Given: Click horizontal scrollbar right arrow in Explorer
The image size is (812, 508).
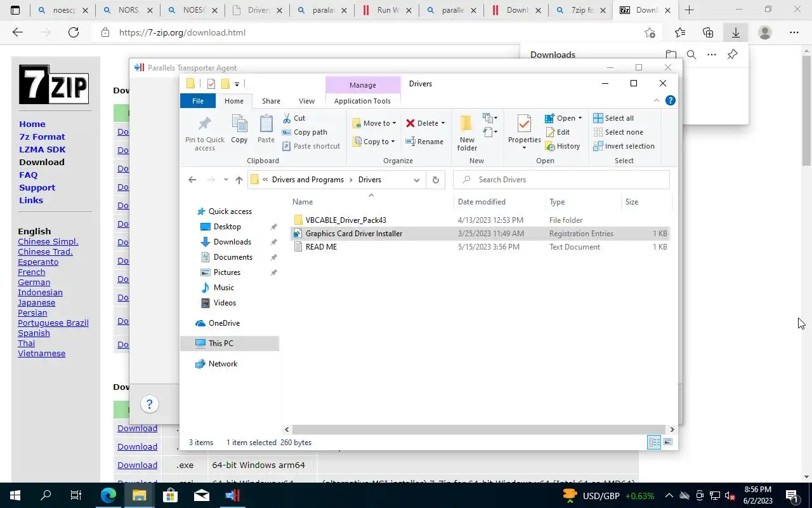Looking at the screenshot, I should (x=672, y=429).
